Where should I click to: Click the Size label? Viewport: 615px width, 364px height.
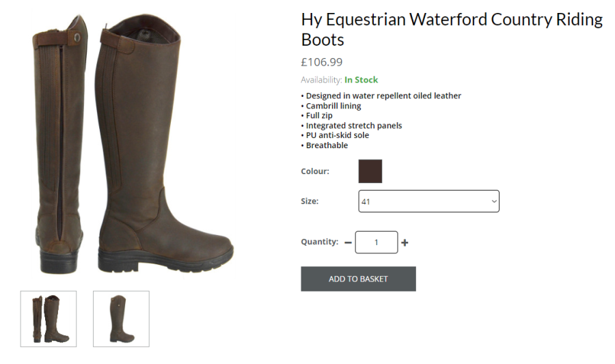(310, 201)
